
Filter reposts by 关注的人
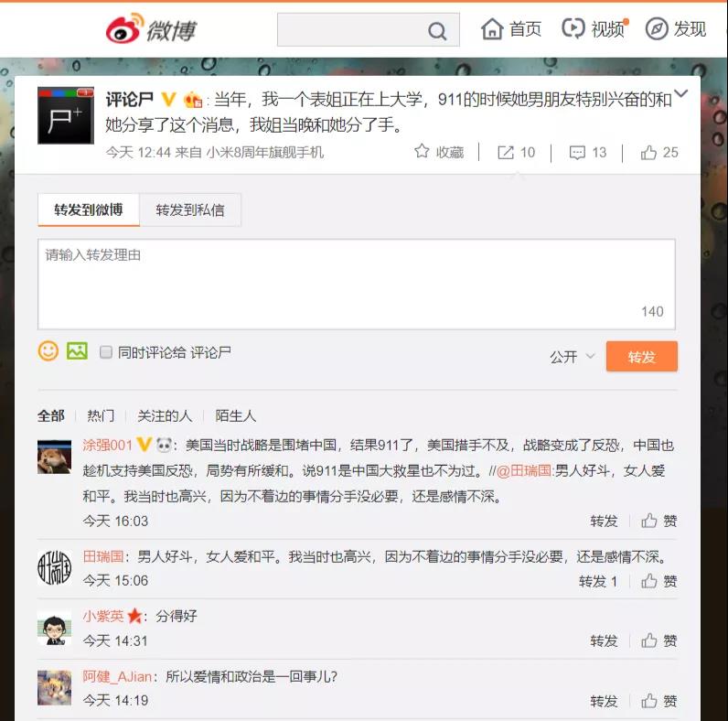[165, 415]
